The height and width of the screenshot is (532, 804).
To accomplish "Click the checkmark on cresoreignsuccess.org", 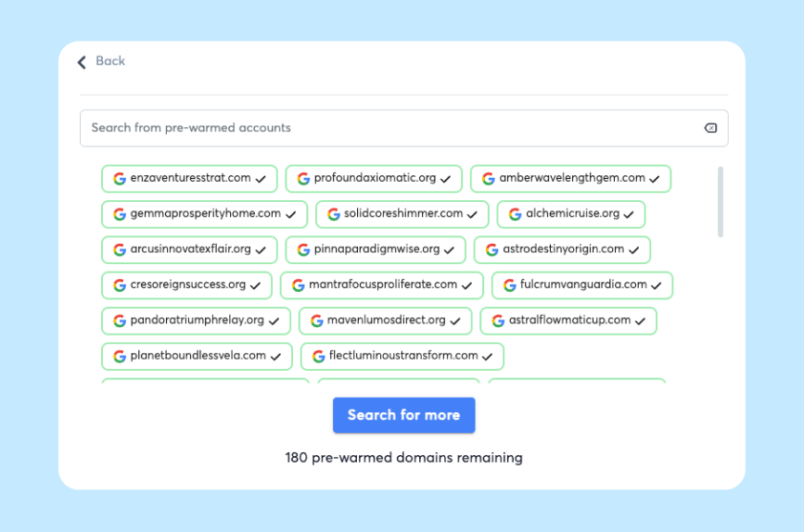I will tap(255, 286).
